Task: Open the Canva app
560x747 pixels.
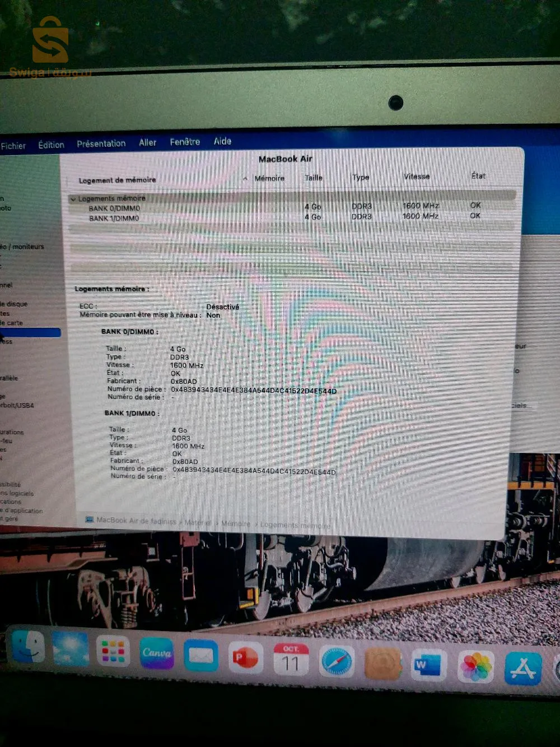Action: (x=157, y=653)
